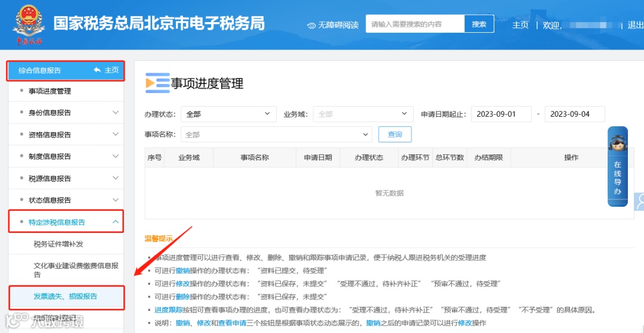
Task: Click the end date field 2023-09-04
Action: [x=575, y=114]
